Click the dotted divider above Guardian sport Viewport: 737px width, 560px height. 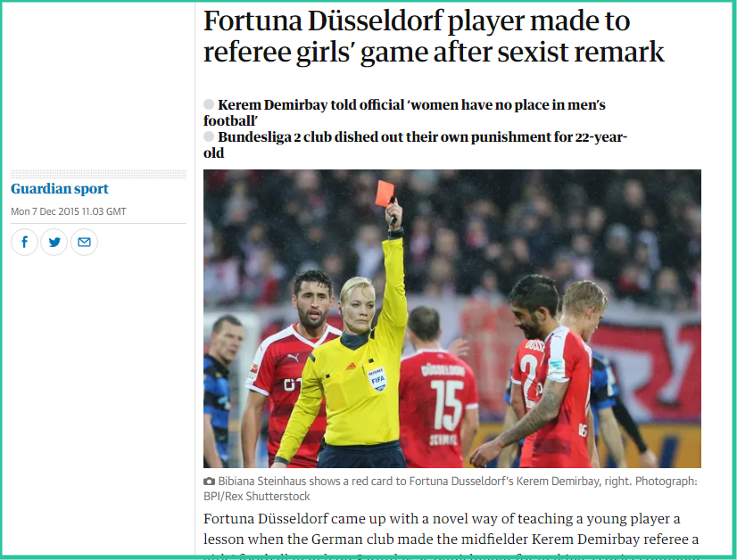click(98, 174)
